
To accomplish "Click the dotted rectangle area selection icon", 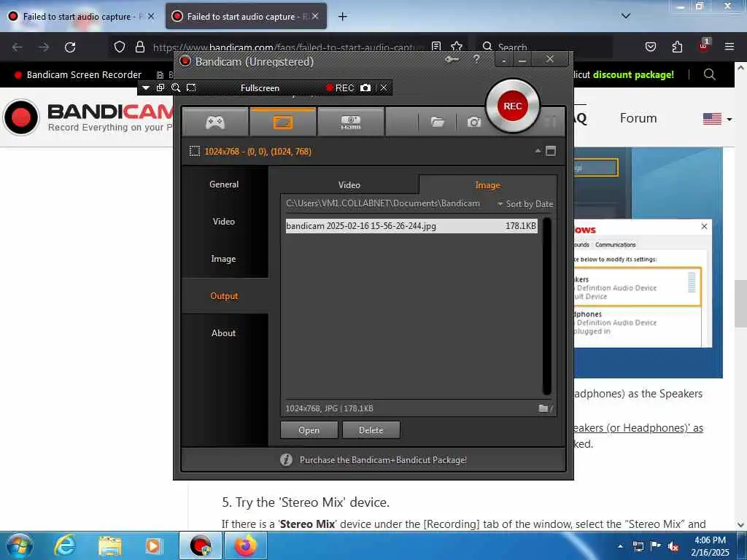I will pyautogui.click(x=194, y=152).
